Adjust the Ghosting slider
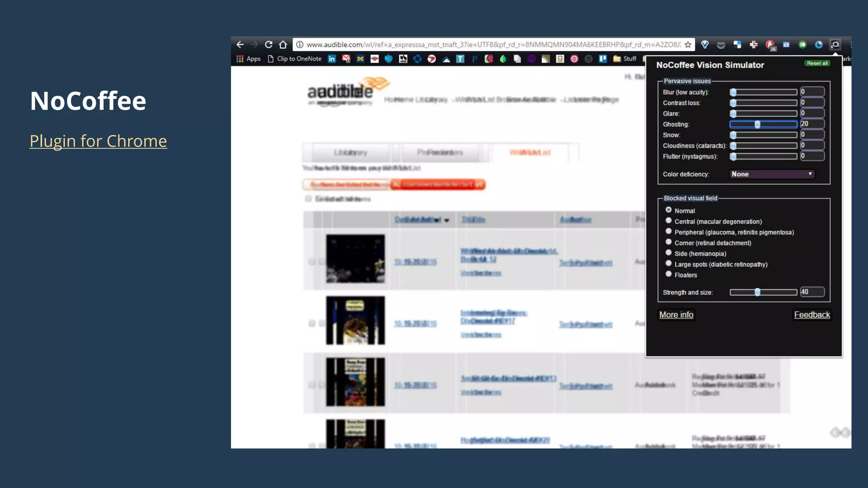 point(763,124)
